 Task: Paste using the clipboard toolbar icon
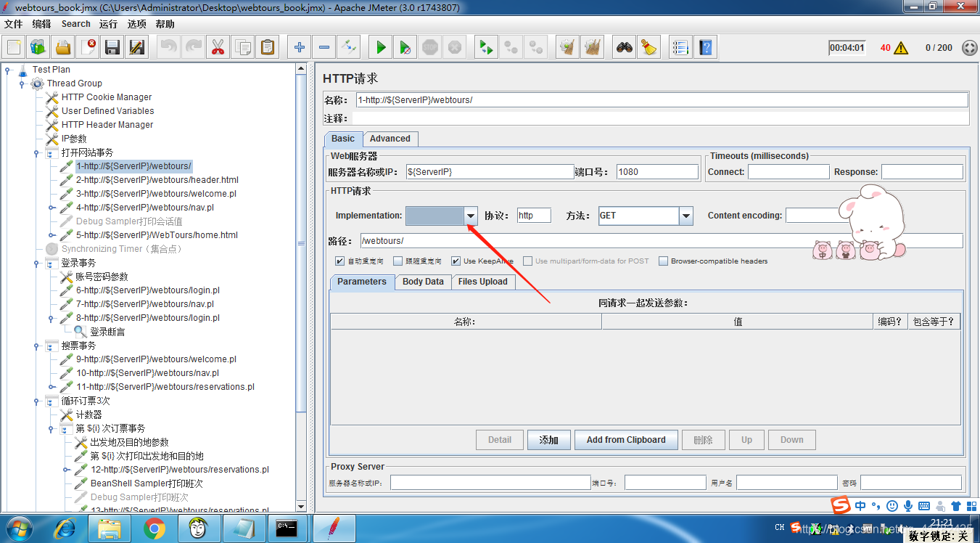pos(268,48)
